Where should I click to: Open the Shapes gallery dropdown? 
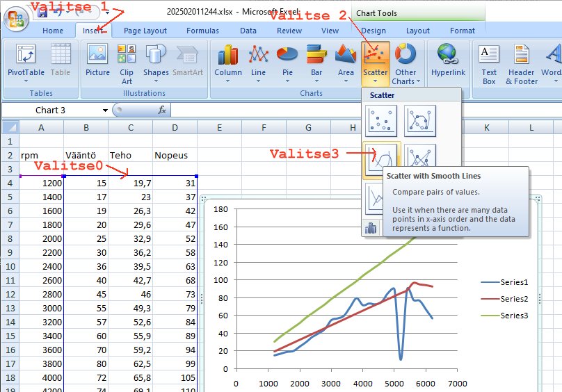[x=156, y=81]
